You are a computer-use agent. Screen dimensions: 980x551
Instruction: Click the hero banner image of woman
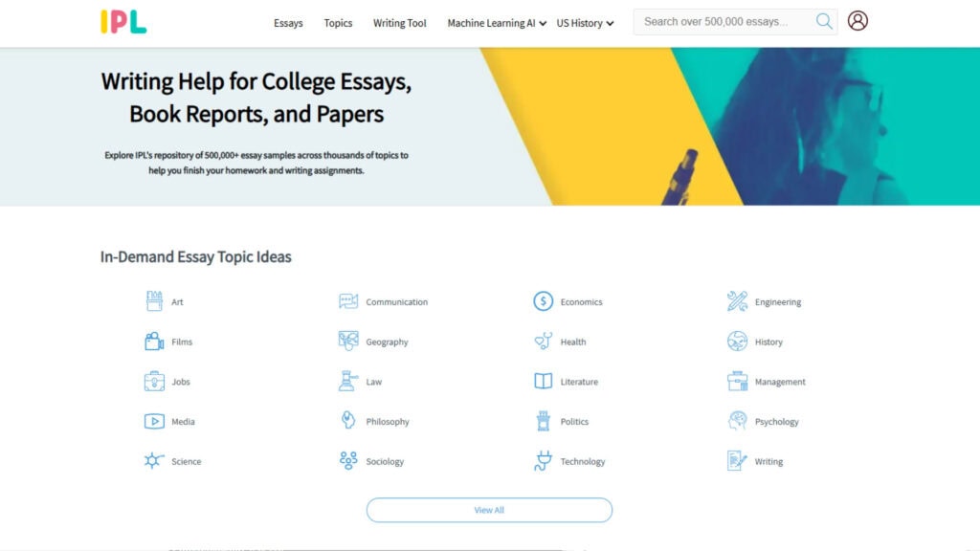825,126
